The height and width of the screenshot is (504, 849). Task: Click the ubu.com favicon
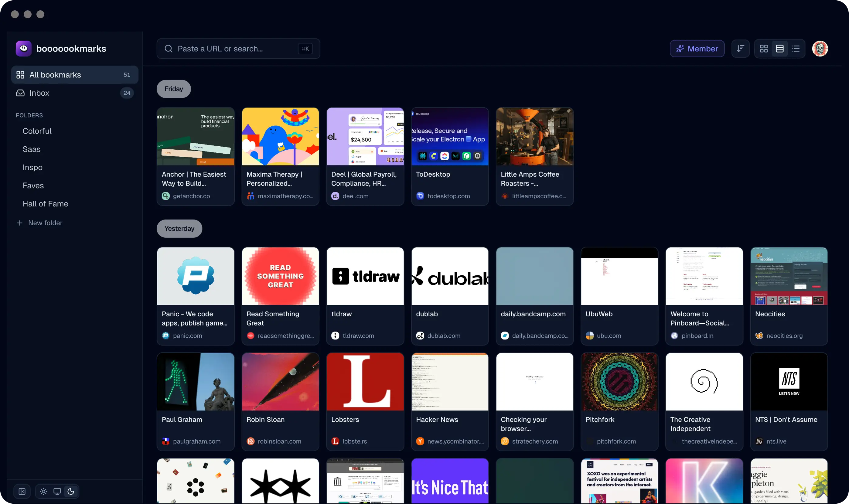tap(590, 335)
